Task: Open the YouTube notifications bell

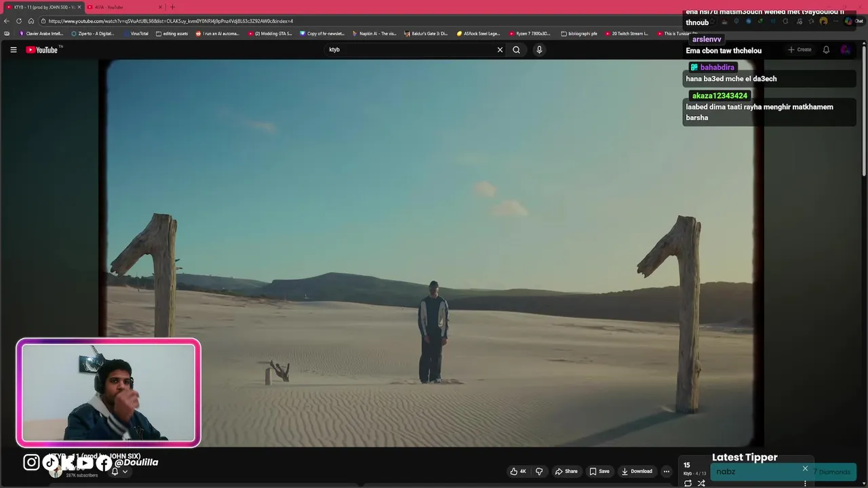Action: click(x=826, y=49)
